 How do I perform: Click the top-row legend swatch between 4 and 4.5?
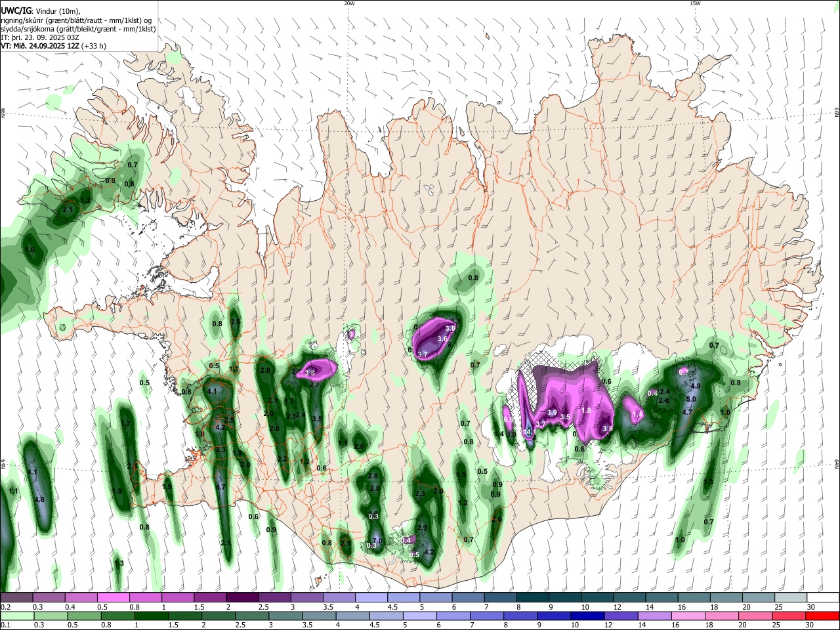point(371,598)
